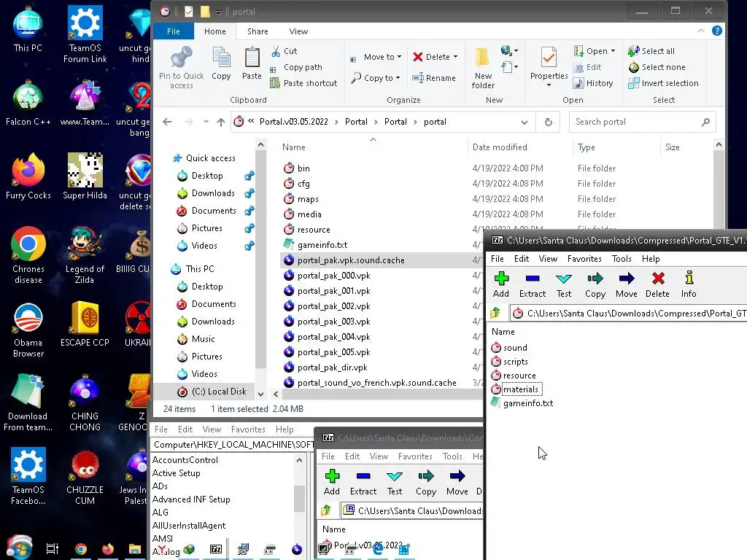Open Explorer address bar history dropdown
This screenshot has height=560, width=747.
(525, 122)
